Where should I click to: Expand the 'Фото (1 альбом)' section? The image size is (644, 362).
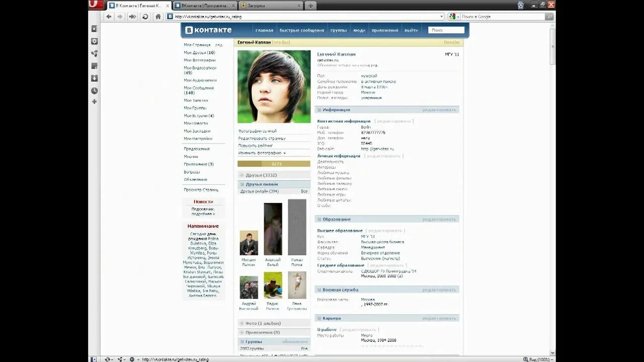coord(274,323)
